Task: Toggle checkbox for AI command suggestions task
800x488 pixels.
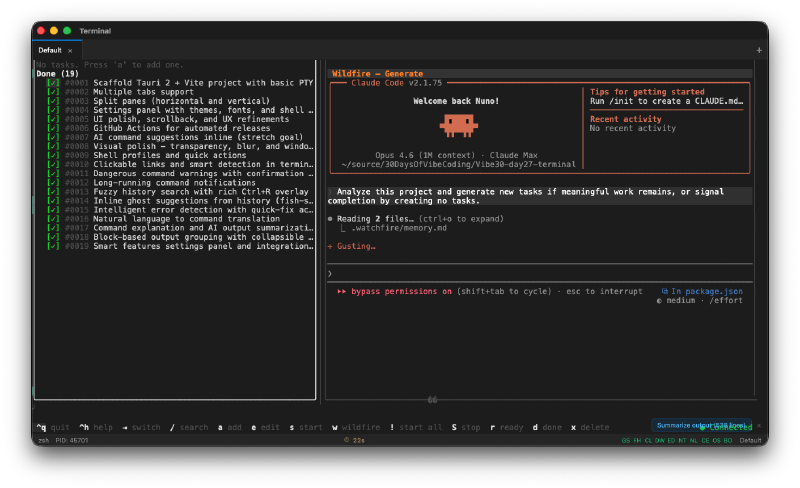Action: pyautogui.click(x=53, y=137)
